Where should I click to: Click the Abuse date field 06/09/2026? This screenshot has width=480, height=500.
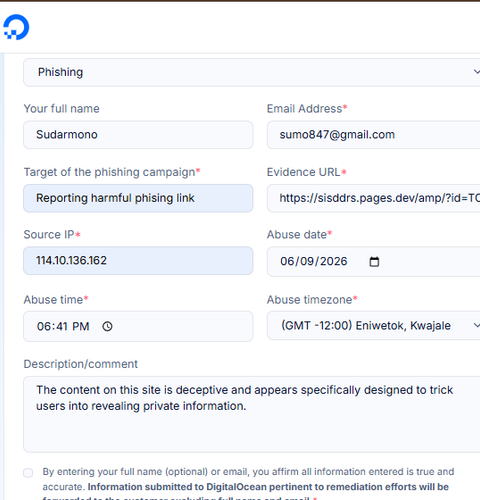tap(373, 261)
